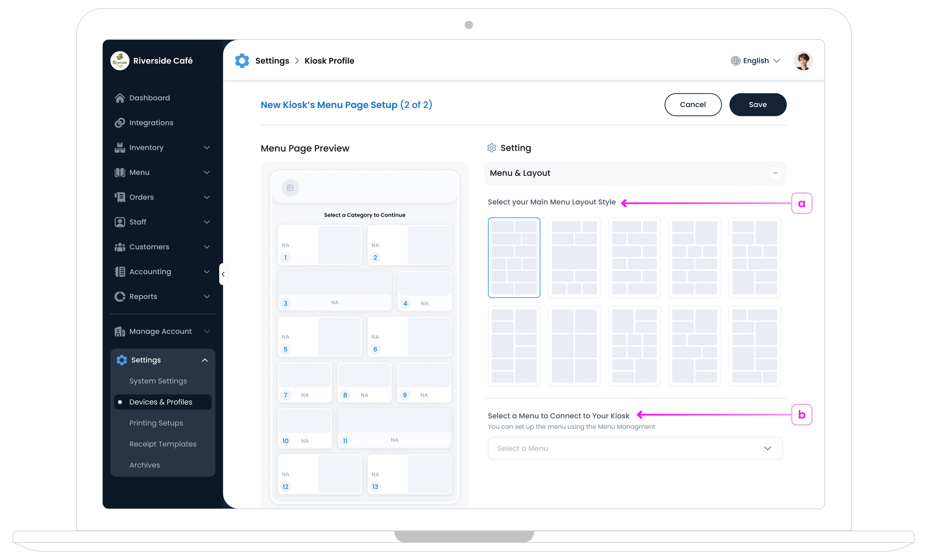The width and height of the screenshot is (927, 560).
Task: Open Printing Setups submenu item
Action: tap(156, 423)
